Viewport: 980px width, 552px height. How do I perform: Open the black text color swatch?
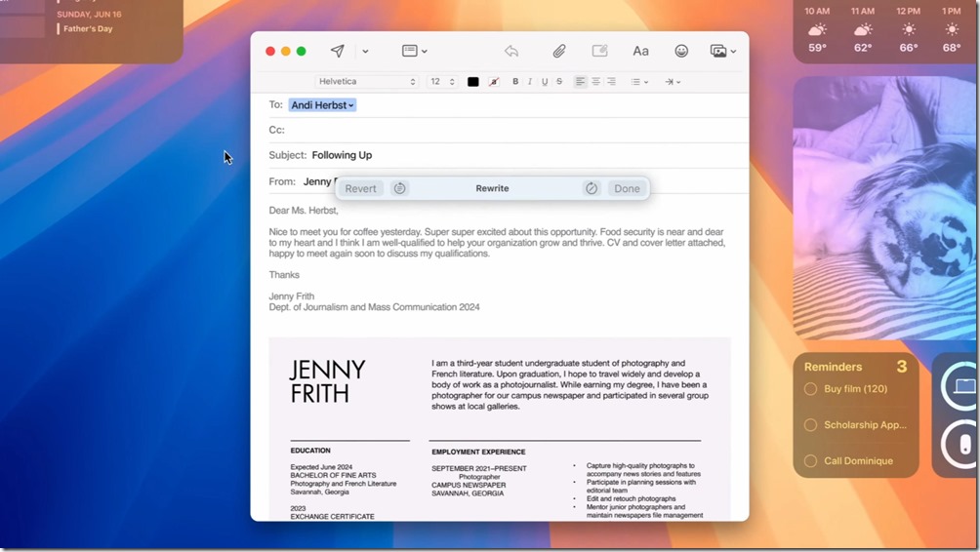(x=473, y=82)
